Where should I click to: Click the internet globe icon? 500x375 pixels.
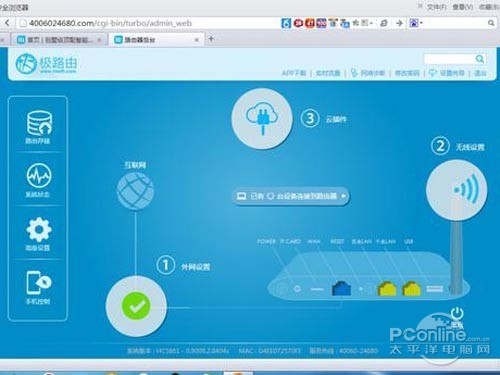tap(135, 191)
